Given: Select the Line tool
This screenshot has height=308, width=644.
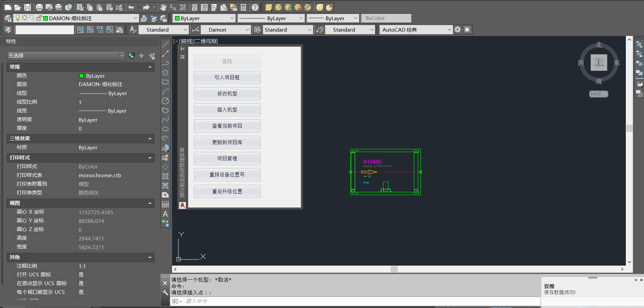Looking at the screenshot, I should click(x=165, y=44).
